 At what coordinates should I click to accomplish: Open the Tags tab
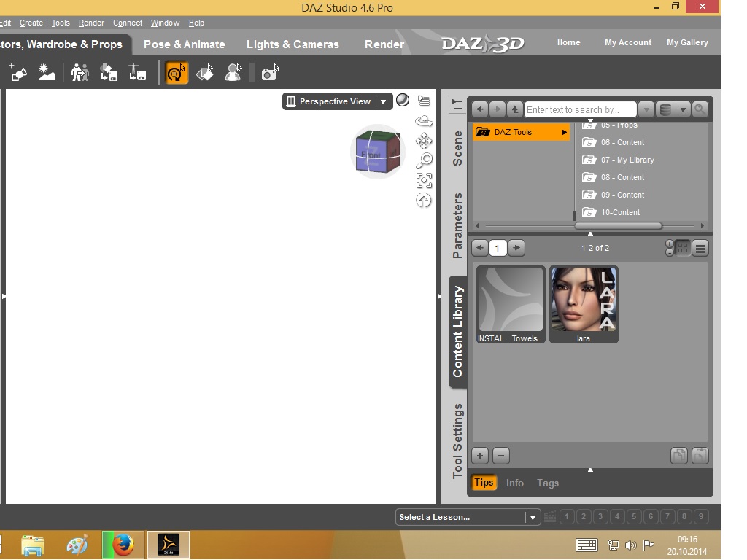[x=548, y=483]
